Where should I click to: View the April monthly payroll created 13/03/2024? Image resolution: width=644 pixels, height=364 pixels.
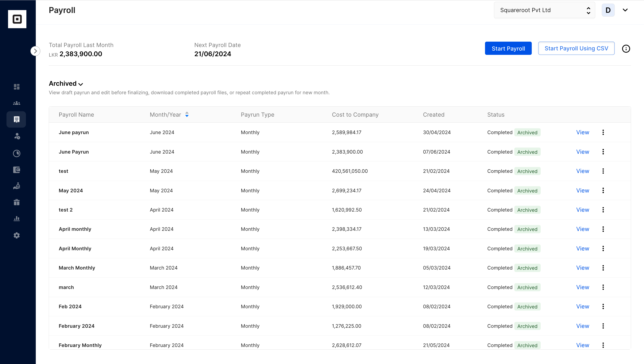tap(583, 229)
